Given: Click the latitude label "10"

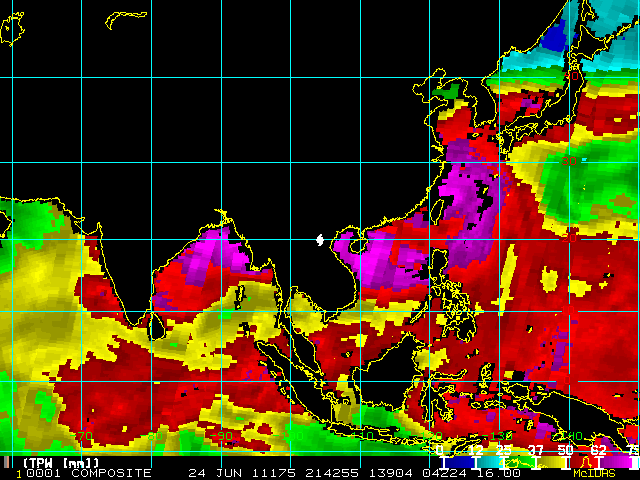Looking at the screenshot, I should (x=568, y=310).
